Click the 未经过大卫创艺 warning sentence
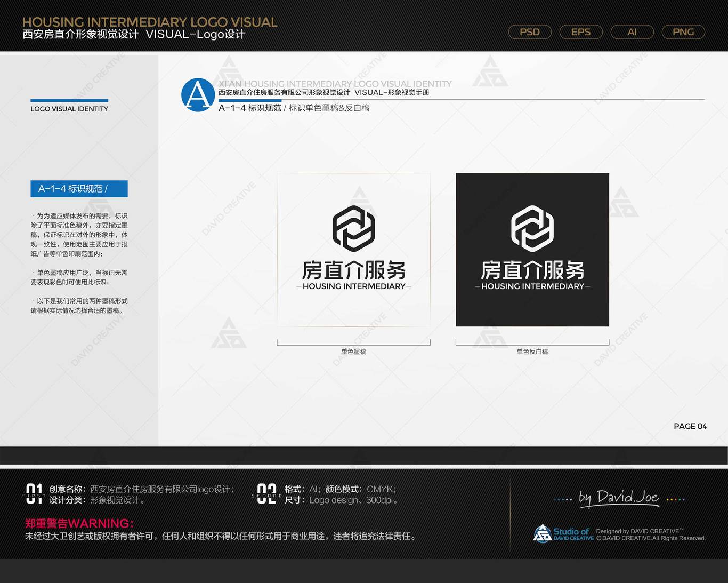This screenshot has width=728, height=583. [x=221, y=536]
